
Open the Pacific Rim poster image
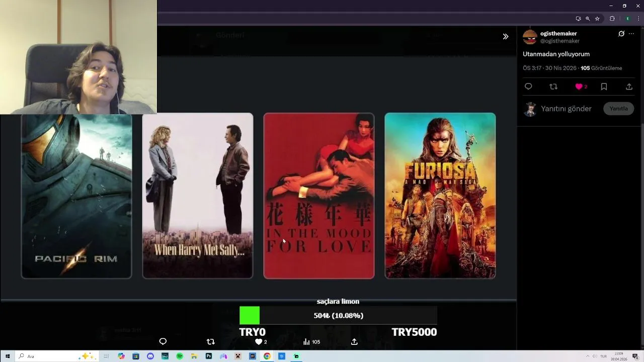tap(76, 196)
